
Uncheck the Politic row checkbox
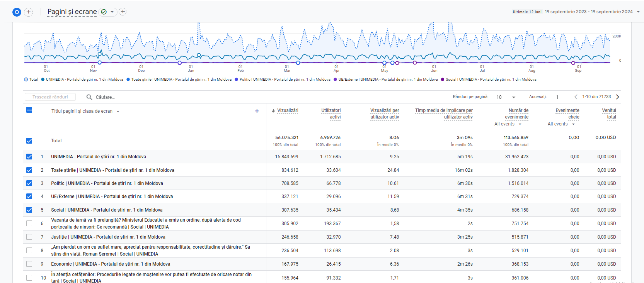tap(29, 183)
